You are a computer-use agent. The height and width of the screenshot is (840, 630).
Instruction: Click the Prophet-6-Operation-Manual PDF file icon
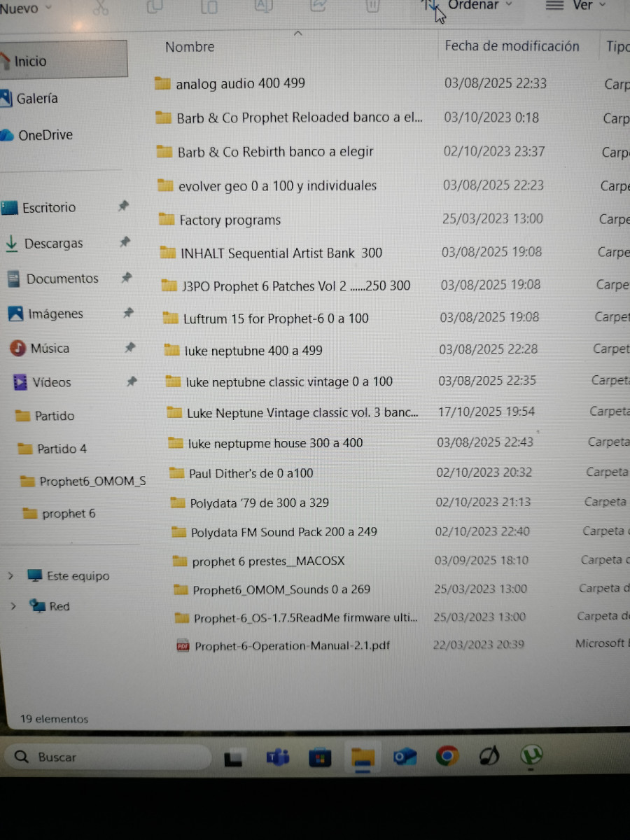[x=183, y=646]
